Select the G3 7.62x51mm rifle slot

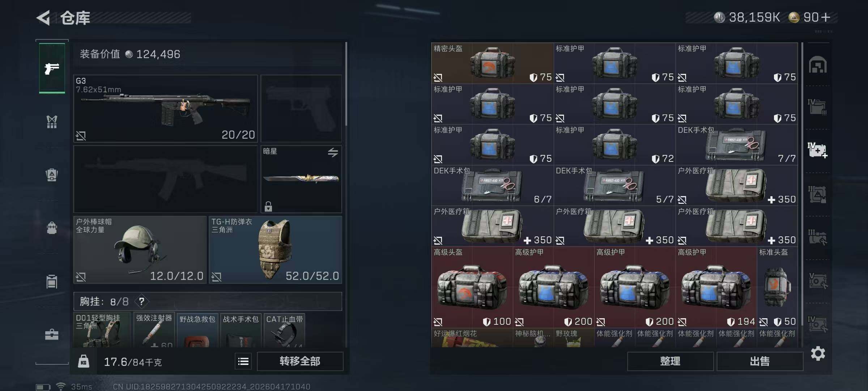pyautogui.click(x=165, y=108)
